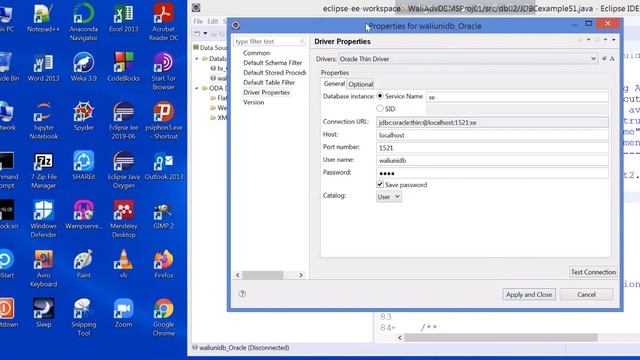Click the right arrow of properties list scrollbar
Image resolution: width=640 pixels, height=360 pixels.
click(x=301, y=275)
